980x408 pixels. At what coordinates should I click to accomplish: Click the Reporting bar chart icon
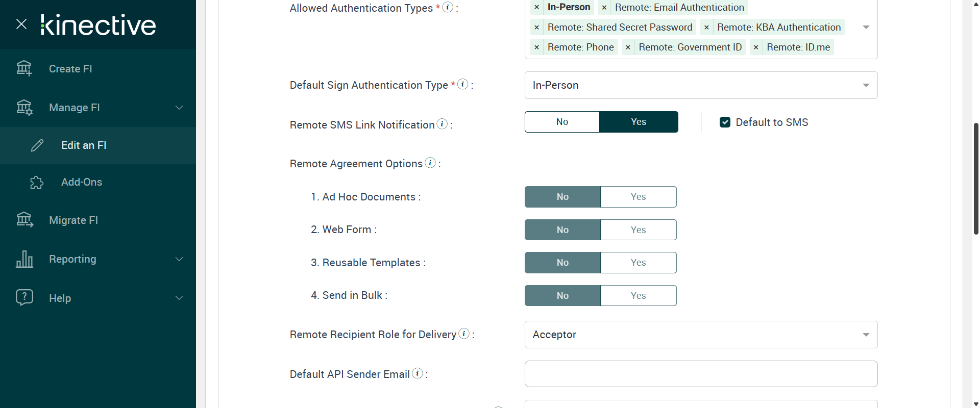click(24, 259)
